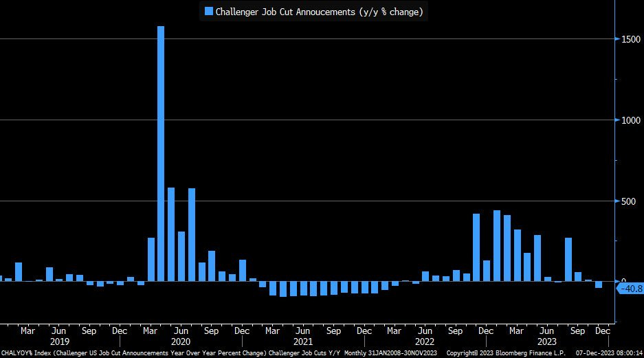Select the 2021 year label on the x-axis

pos(302,342)
